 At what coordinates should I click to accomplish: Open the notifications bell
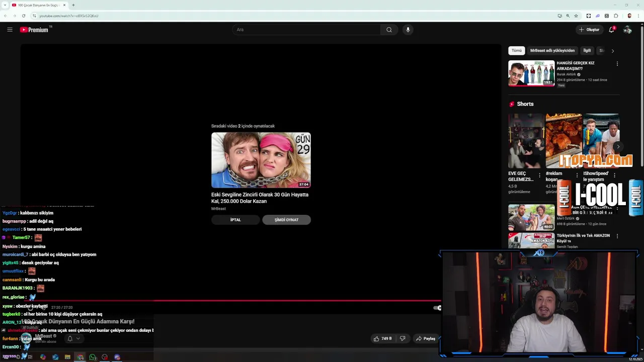[x=611, y=30]
